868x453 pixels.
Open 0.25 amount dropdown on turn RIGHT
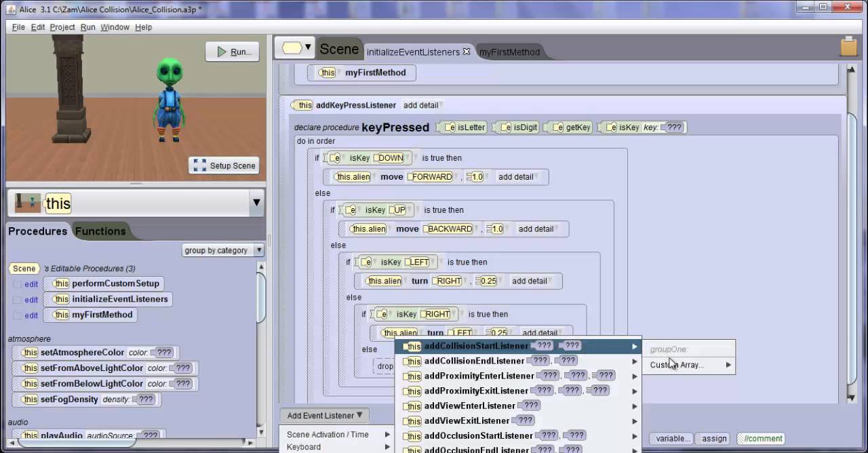point(490,281)
